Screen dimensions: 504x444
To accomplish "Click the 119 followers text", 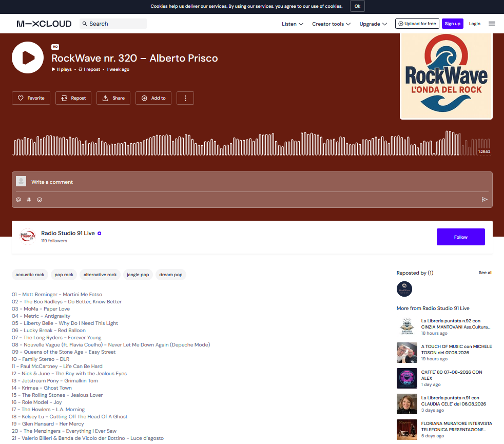I will point(54,241).
